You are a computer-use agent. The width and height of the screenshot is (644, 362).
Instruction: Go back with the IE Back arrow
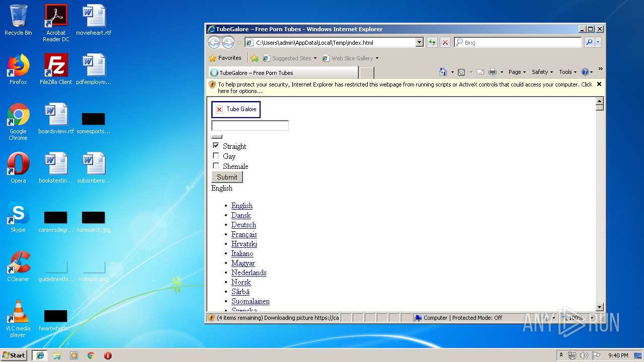214,43
